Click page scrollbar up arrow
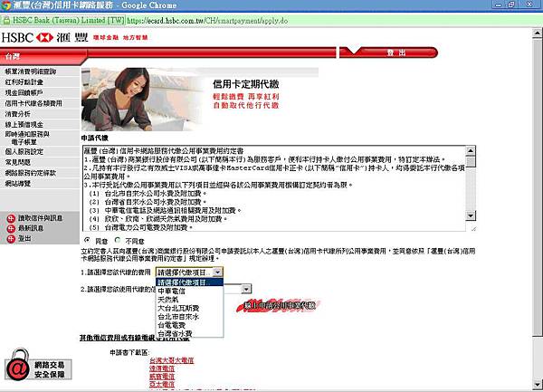Image resolution: width=543 pixels, height=392 pixels. pos(537,33)
